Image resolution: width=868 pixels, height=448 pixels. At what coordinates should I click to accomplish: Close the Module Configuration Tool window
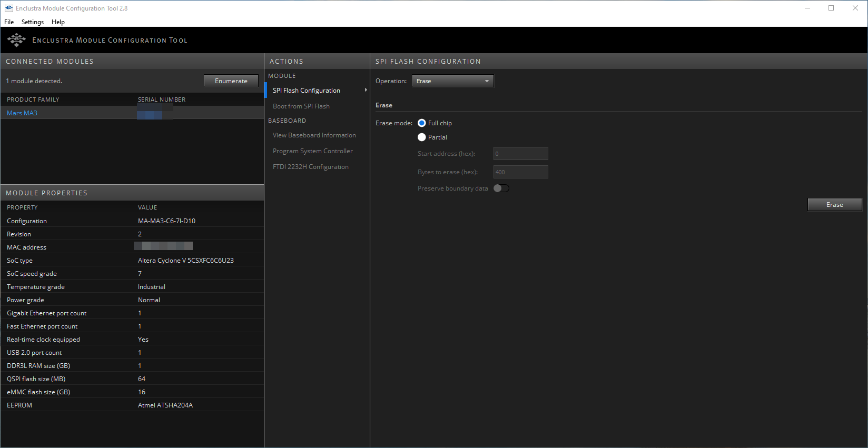point(855,8)
